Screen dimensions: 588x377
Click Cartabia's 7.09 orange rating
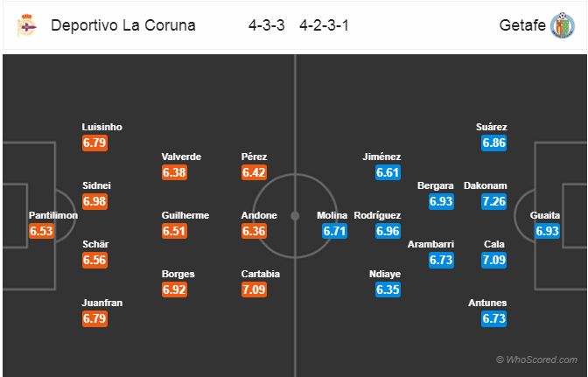pyautogui.click(x=254, y=290)
